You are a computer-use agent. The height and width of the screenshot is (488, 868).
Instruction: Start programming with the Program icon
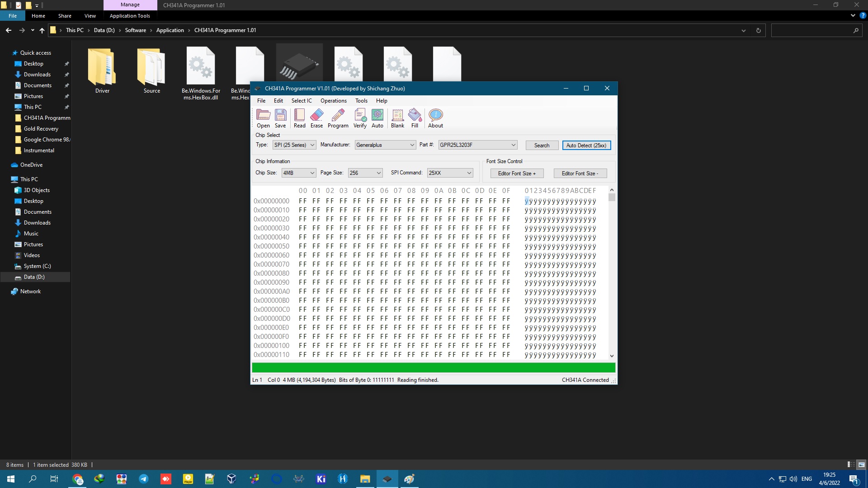pos(338,118)
